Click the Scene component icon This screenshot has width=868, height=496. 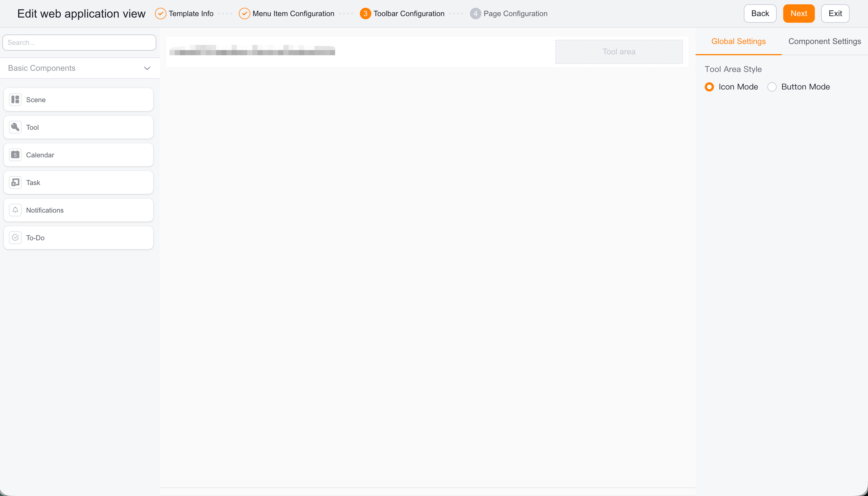[15, 100]
